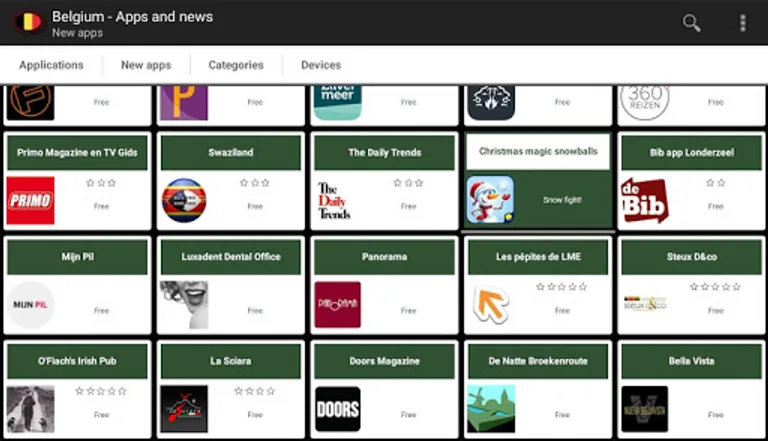Select the Swaziland app title
Viewport: 768px width, 441px height.
coord(231,152)
